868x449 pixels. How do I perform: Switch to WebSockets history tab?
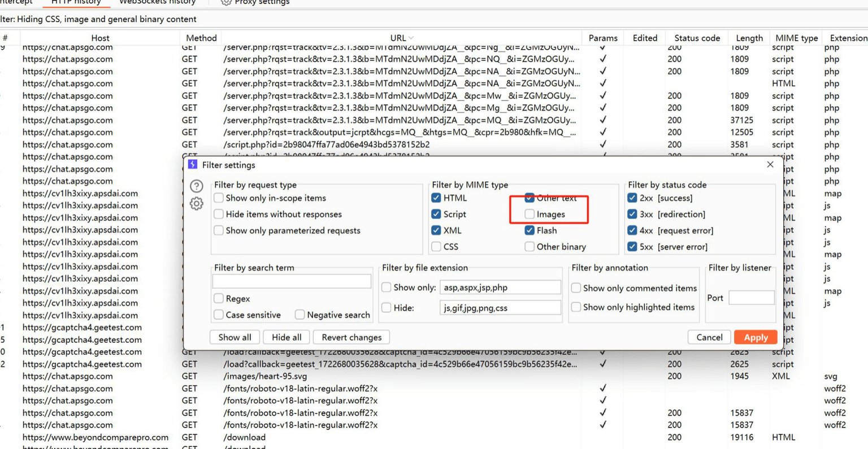point(157,2)
